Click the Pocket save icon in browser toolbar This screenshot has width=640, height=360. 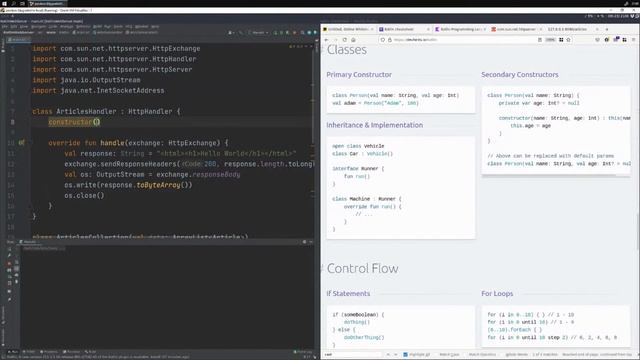point(598,40)
